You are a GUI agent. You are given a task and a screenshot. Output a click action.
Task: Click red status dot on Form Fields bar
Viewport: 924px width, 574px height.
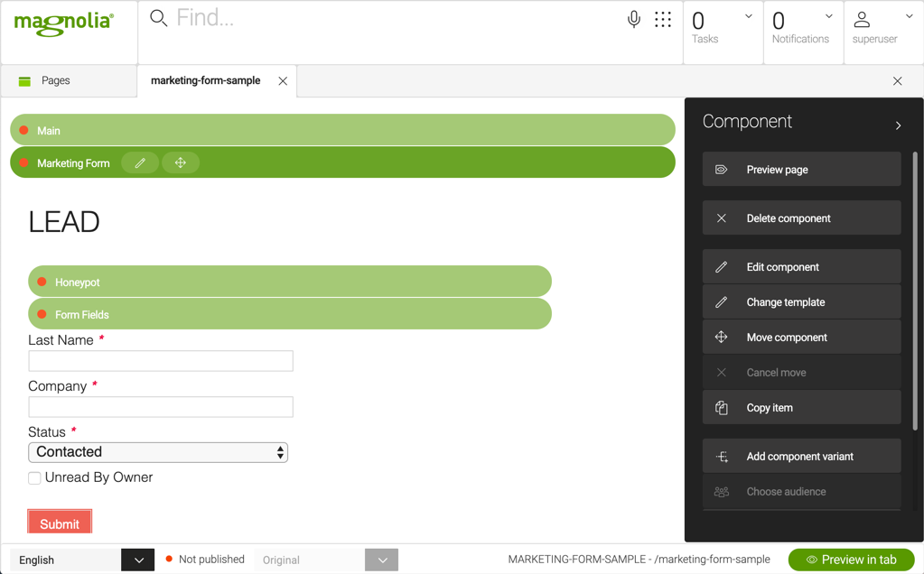point(42,314)
